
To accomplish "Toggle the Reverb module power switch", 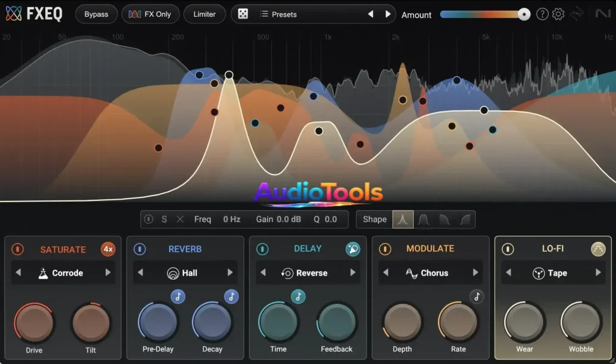I will point(139,248).
